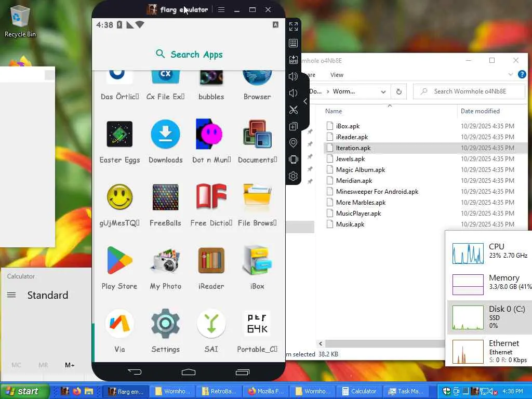The width and height of the screenshot is (532, 399).
Task: Click M+ memory button in Calculator
Action: coord(70,365)
